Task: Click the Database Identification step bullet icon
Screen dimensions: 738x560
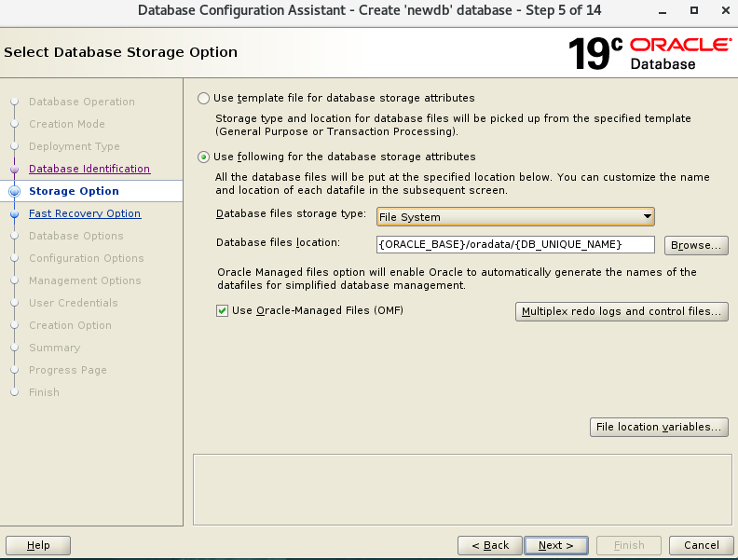Action: (x=15, y=169)
